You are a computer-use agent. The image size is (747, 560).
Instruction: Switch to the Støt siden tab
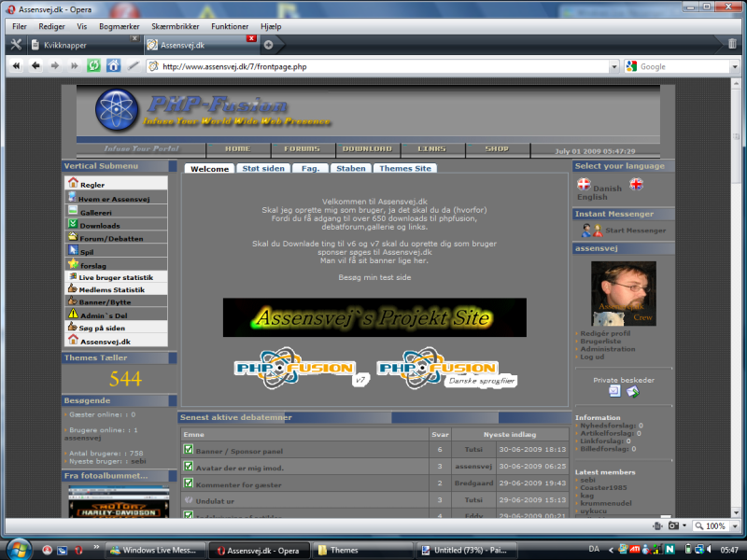[263, 169]
